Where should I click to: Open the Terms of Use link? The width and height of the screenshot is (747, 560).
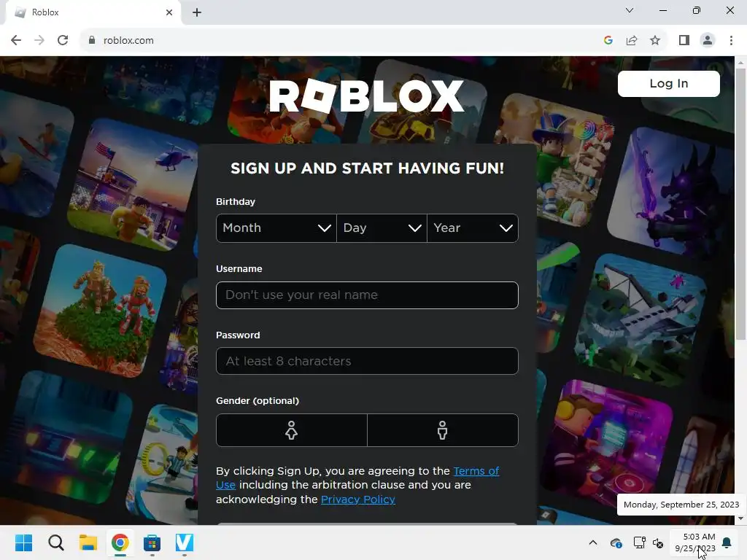coord(476,471)
